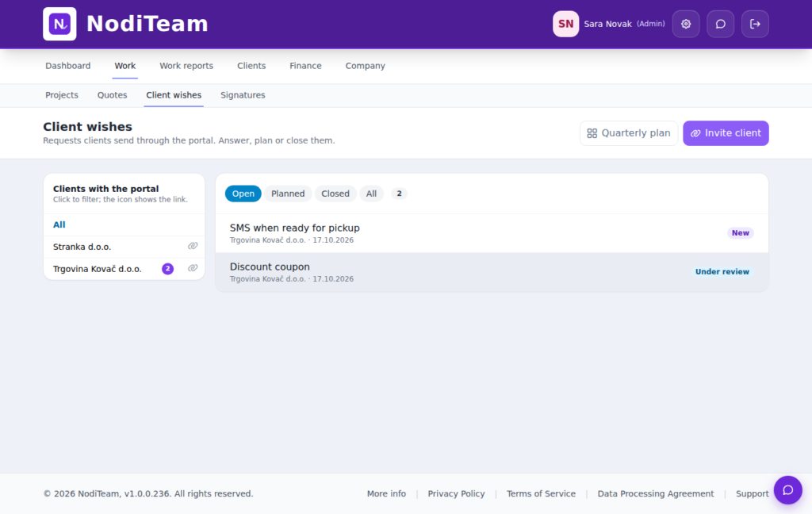Filter by client Stranka d.o.o.
Viewport: 812px width, 514px height.
114,247
